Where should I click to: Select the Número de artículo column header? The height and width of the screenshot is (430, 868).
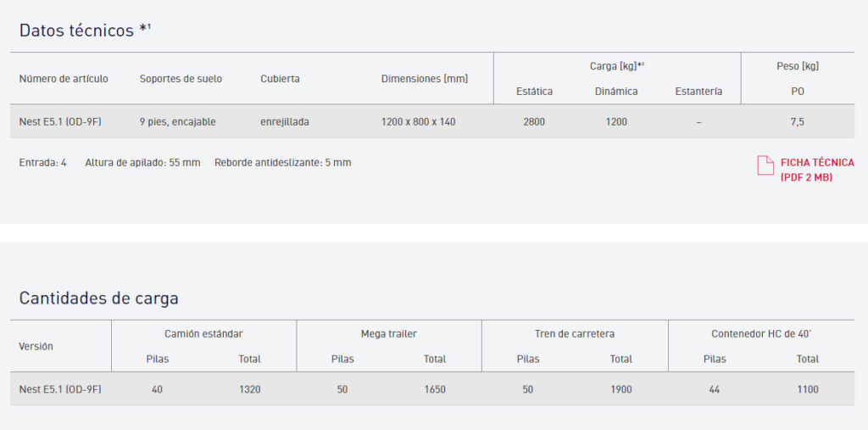[64, 79]
